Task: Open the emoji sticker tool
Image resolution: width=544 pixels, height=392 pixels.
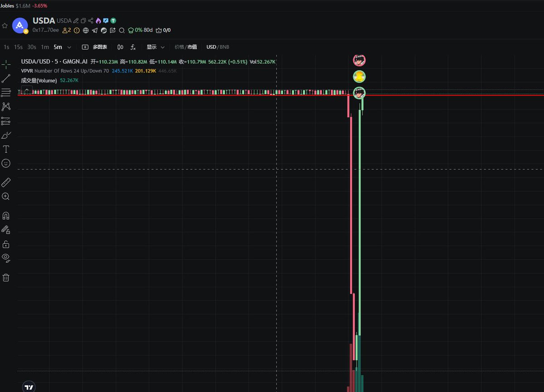Action: [x=6, y=163]
